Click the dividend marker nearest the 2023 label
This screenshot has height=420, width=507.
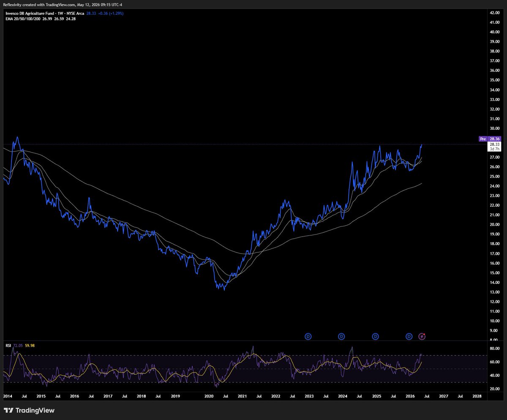[308, 336]
